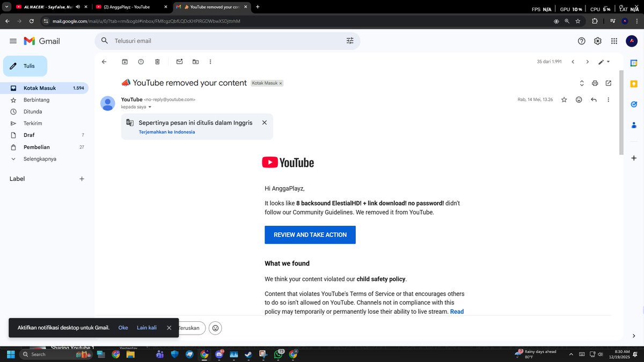The image size is (644, 362).
Task: Open the Gmail main menu hamburger icon
Action: pyautogui.click(x=13, y=41)
